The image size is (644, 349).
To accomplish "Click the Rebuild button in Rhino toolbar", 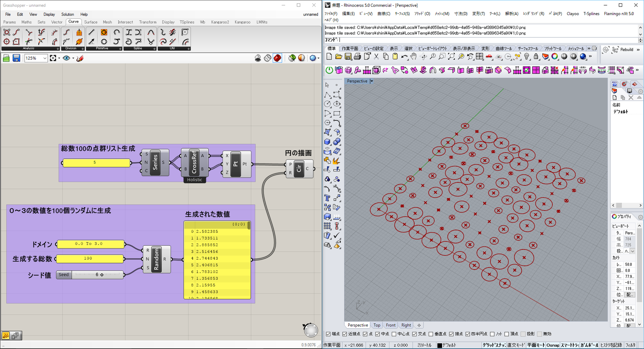I will click(626, 50).
